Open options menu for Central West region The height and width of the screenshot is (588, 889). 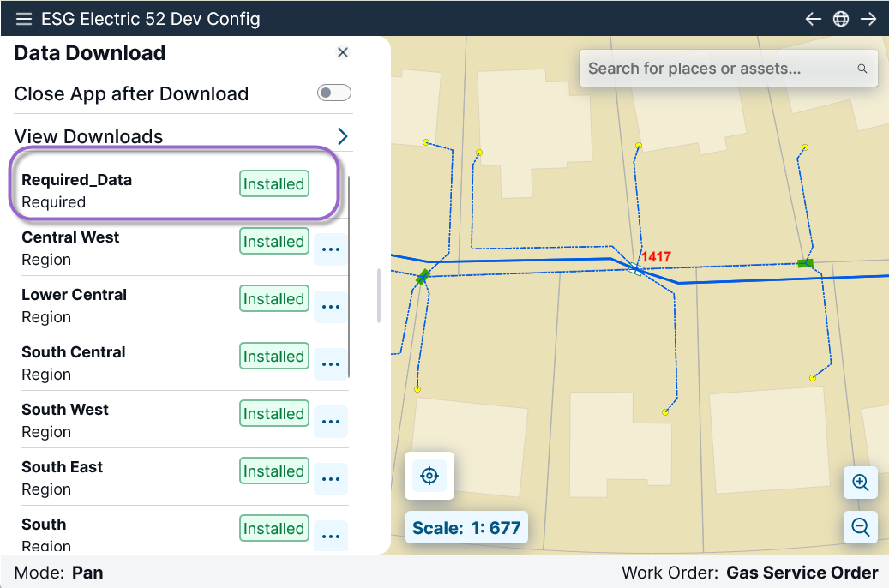[x=331, y=249]
